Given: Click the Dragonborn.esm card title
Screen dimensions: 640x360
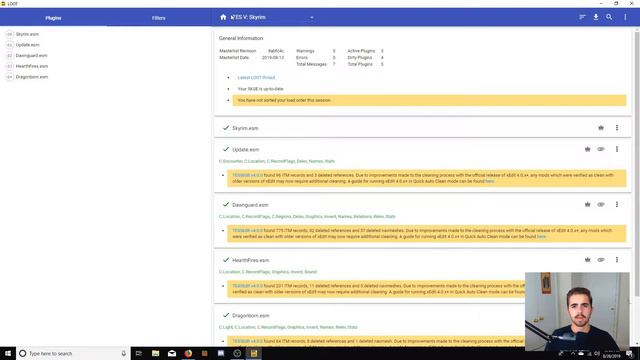Looking at the screenshot, I should [250, 316].
